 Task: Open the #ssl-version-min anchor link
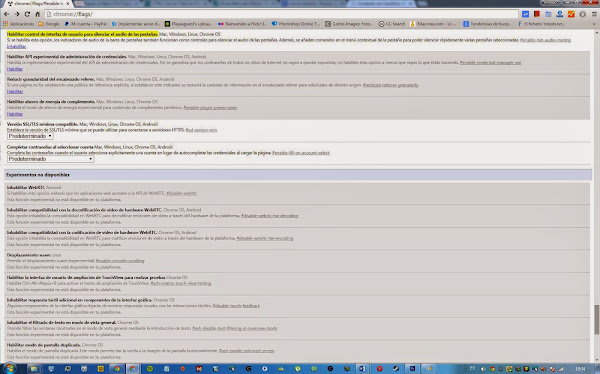coord(201,130)
